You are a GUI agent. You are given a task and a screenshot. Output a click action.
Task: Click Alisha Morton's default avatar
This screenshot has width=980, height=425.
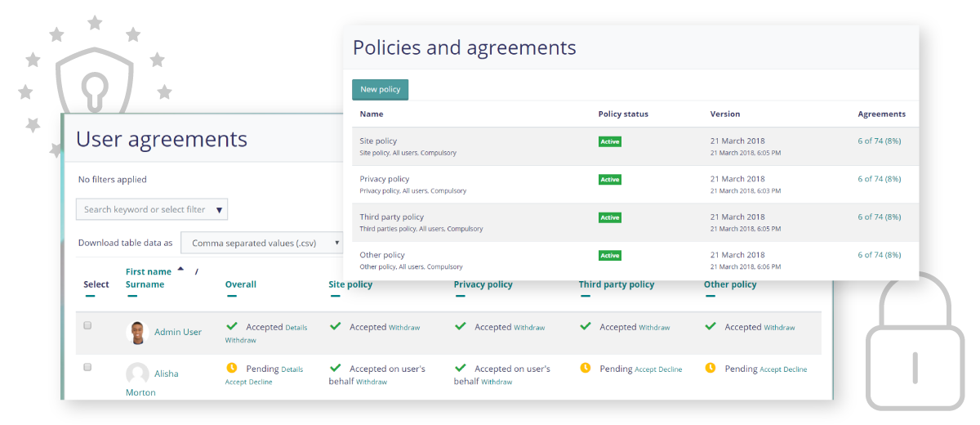click(x=137, y=374)
